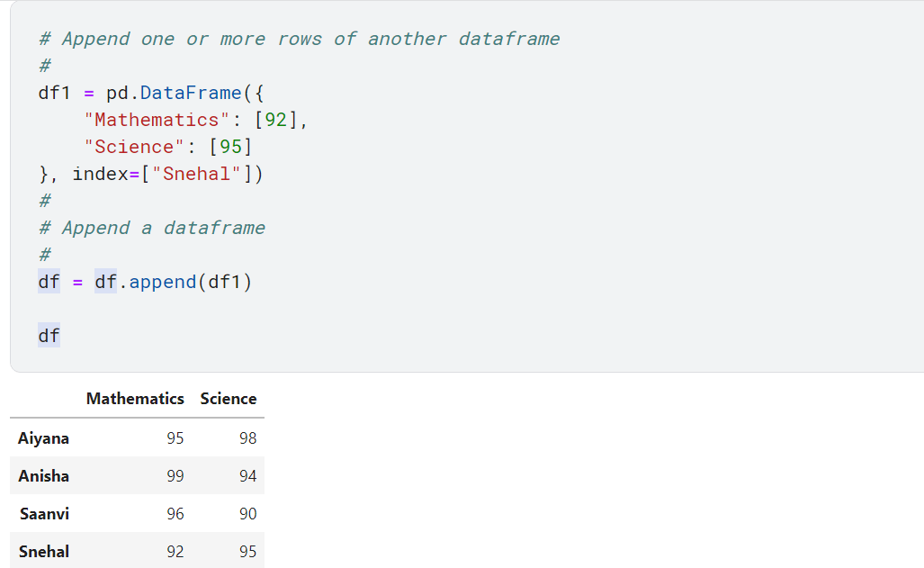Select the Anisha row label
This screenshot has width=924, height=568.
pos(43,476)
